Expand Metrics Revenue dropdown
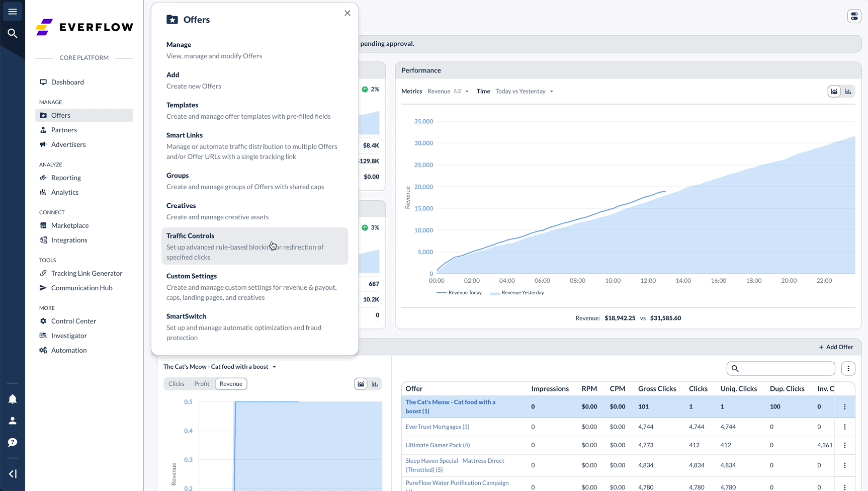Viewport: 868px width, 491px height. coord(448,91)
